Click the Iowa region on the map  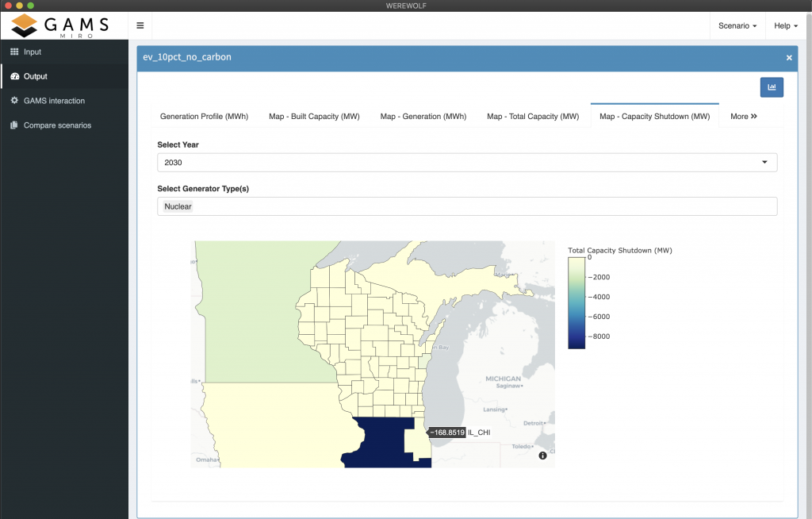click(274, 425)
